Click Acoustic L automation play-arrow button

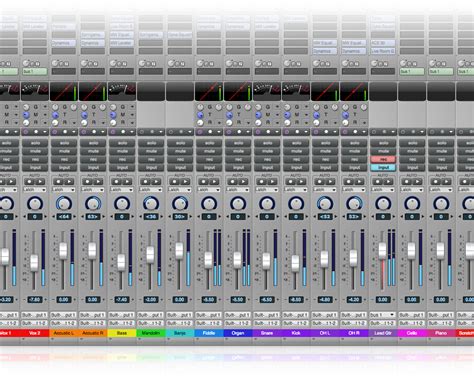(69, 182)
